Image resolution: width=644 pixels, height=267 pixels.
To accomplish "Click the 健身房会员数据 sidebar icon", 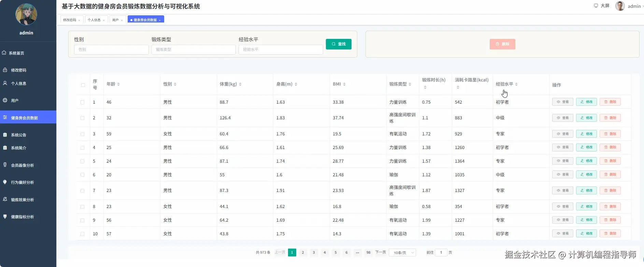I will (x=5, y=117).
